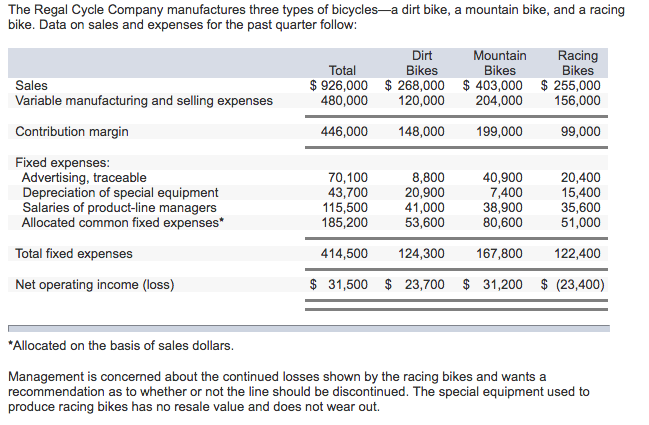
Task: Click the Fixed expenses heading
Action: (62, 162)
